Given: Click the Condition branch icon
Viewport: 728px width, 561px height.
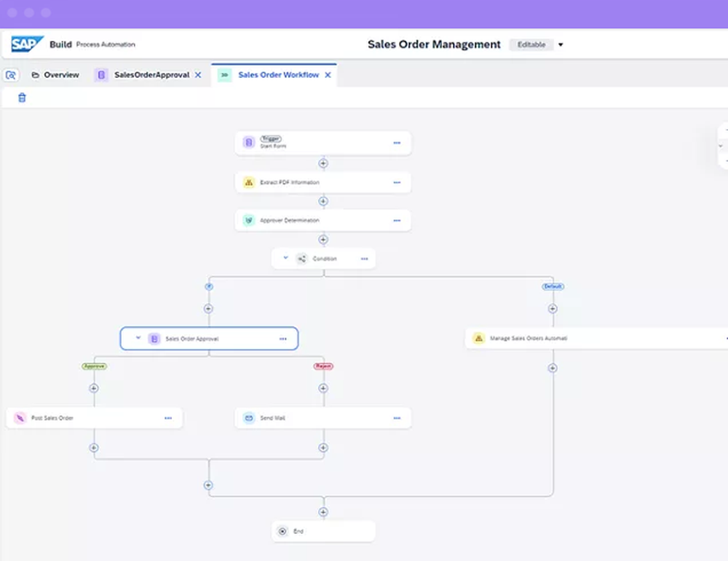Looking at the screenshot, I should [x=302, y=259].
